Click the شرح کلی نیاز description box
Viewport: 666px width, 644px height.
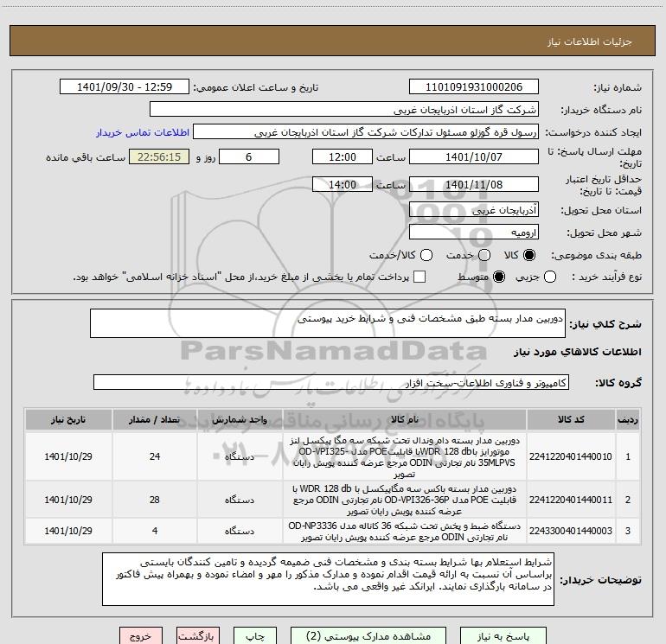click(328, 323)
